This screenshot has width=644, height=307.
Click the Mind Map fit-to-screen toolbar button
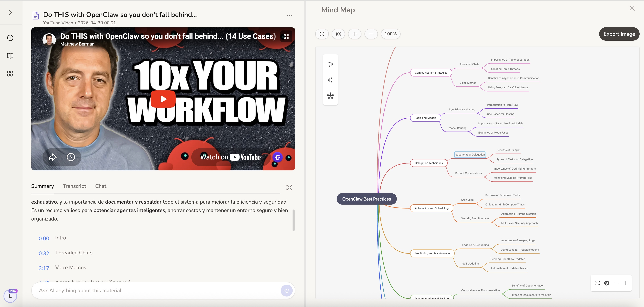click(x=322, y=34)
